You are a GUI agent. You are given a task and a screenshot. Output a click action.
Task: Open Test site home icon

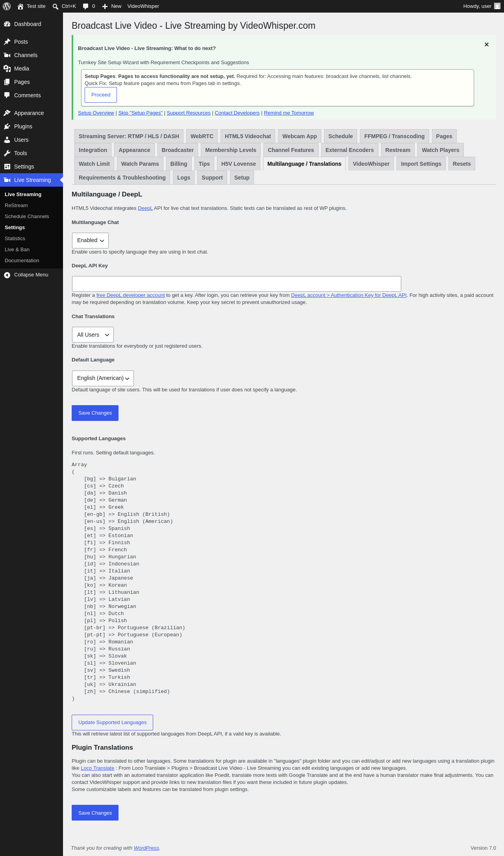coord(20,6)
